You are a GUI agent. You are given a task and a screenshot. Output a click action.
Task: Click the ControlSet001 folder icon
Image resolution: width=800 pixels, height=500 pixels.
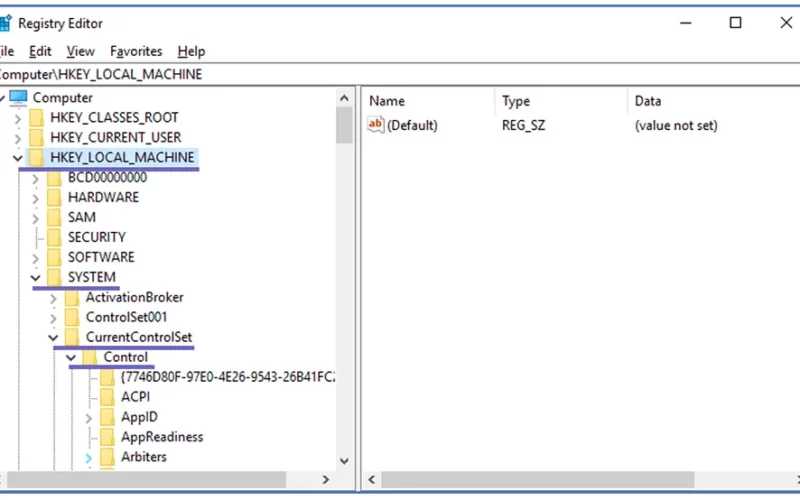click(72, 317)
